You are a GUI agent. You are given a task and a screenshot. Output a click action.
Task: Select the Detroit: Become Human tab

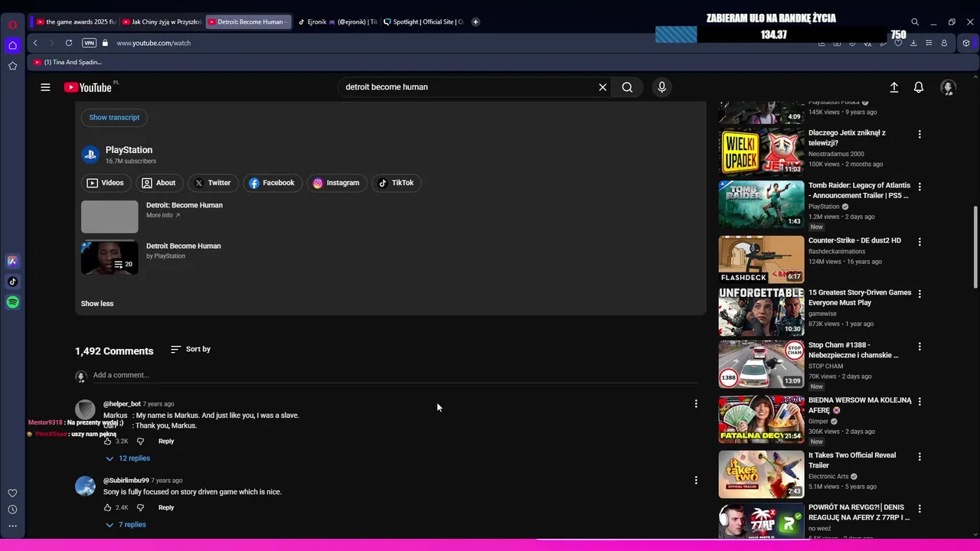[249, 21]
